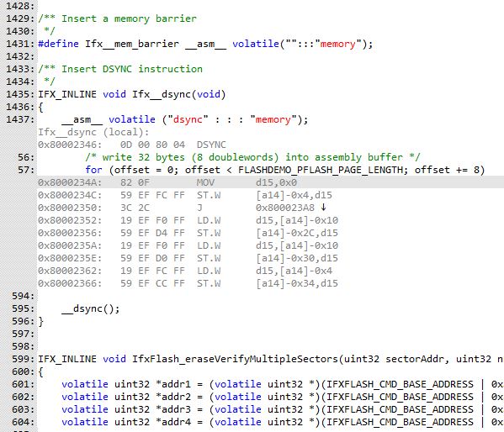Select disassembly row at 0x8000234C
The height and width of the screenshot is (432, 504).
click(x=185, y=195)
